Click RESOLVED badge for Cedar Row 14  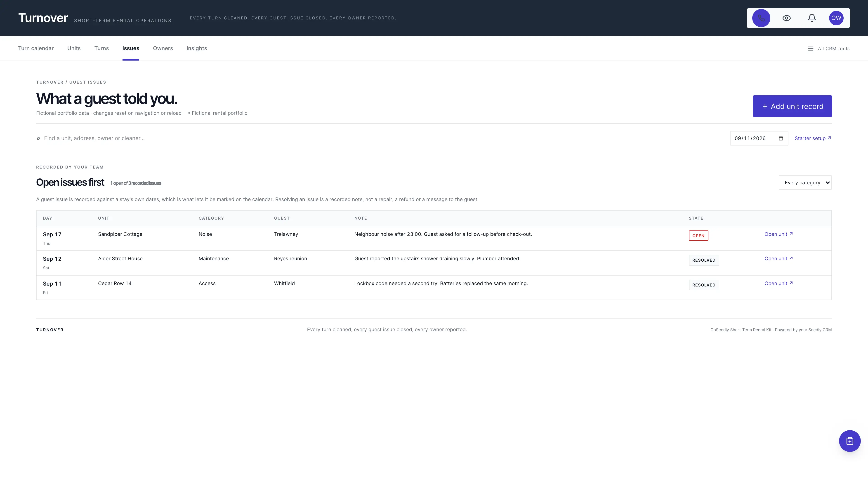[704, 285]
